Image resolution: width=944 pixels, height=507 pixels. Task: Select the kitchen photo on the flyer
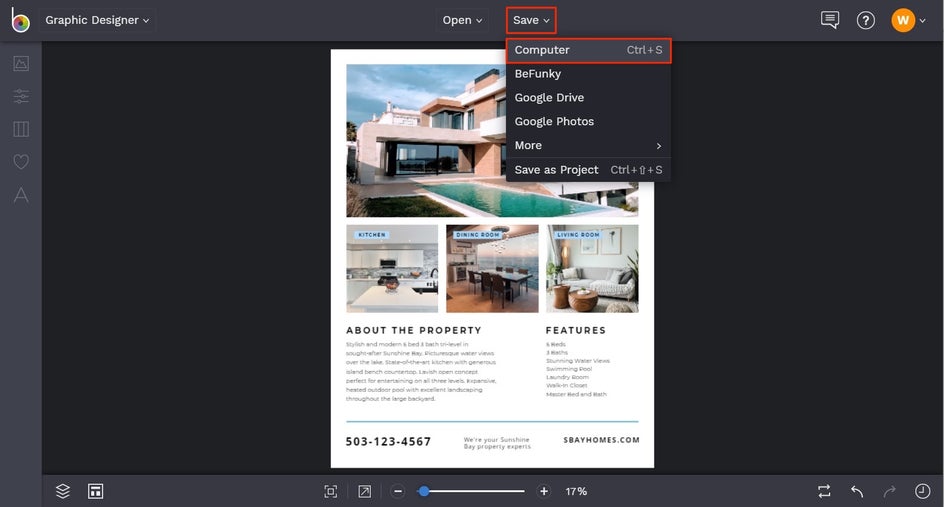coord(392,269)
